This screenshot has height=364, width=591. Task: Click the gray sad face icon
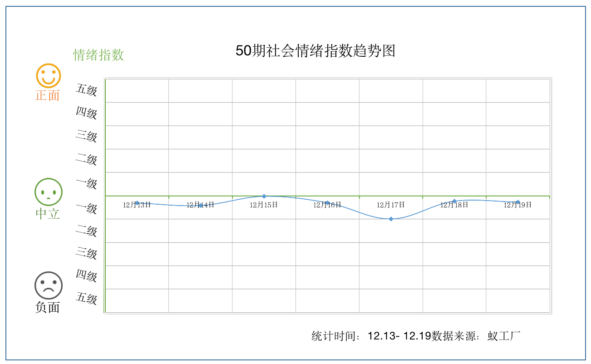pos(48,285)
